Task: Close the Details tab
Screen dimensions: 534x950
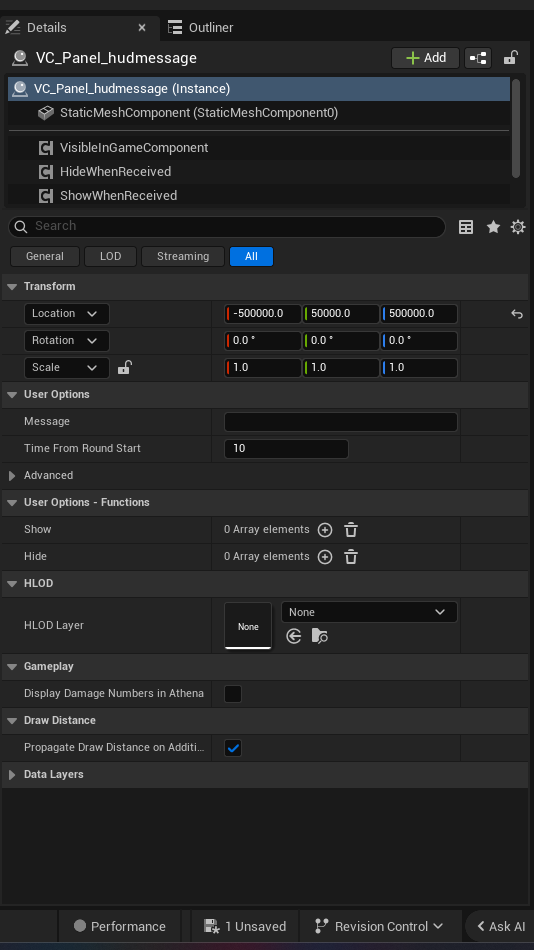Action: point(142,28)
